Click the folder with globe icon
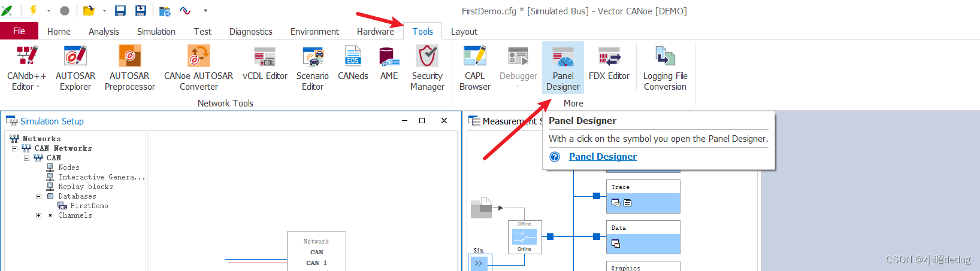Image resolution: width=980 pixels, height=271 pixels. pyautogui.click(x=165, y=11)
